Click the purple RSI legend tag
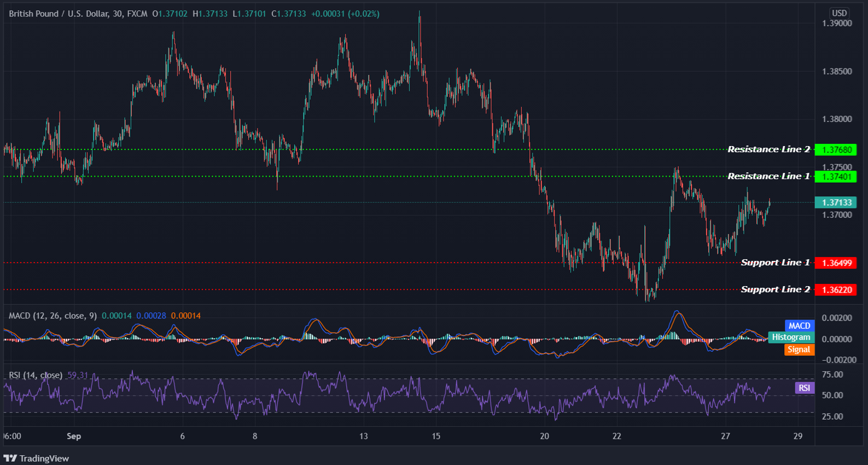The height and width of the screenshot is (465, 868). [x=805, y=388]
